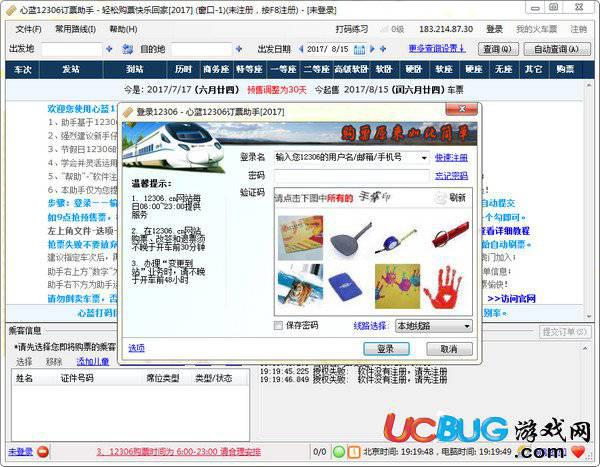Image resolution: width=600 pixels, height=467 pixels.
Task: Open the line selection dropdown
Action: [x=434, y=326]
